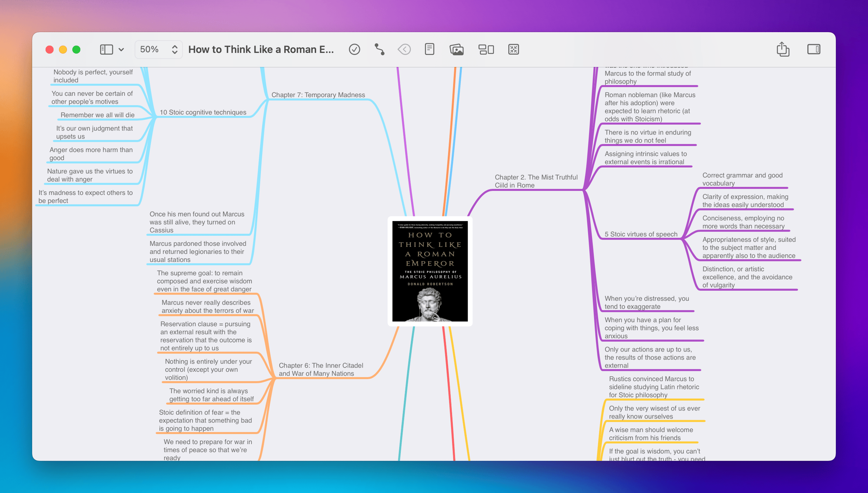Select the 10 Stoic cognitive techniques node
The width and height of the screenshot is (868, 493).
(x=203, y=112)
